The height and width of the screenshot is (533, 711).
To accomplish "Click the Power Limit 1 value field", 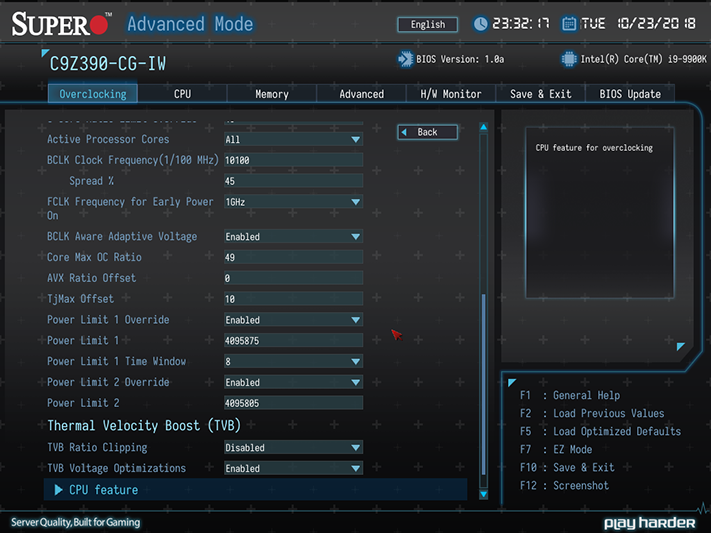I will (293, 341).
